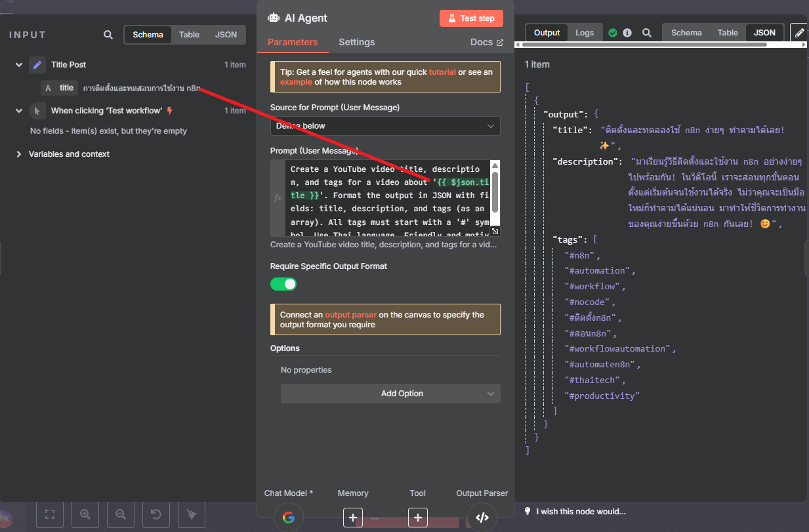Add a Memory sub-node with plus
The width and height of the screenshot is (809, 532).
353,518
